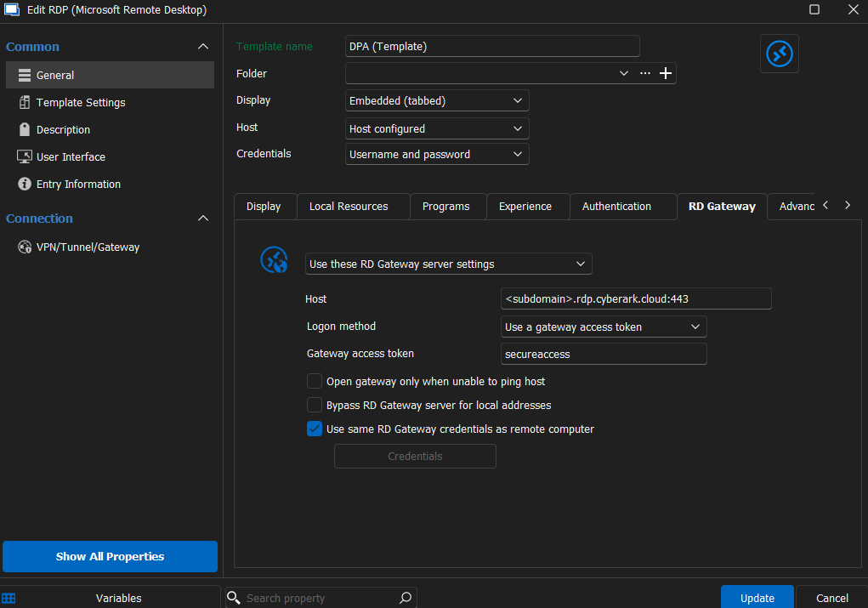Open the RD Gateway server settings dropdown
Image resolution: width=868 pixels, height=608 pixels.
pyautogui.click(x=448, y=264)
